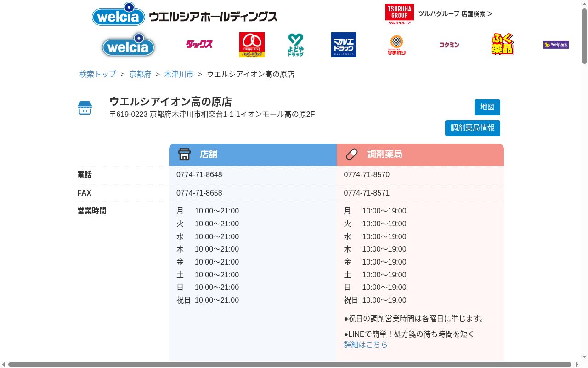Click the ウエルシアイオン高の原店 page heading
The image size is (588, 368).
point(170,102)
